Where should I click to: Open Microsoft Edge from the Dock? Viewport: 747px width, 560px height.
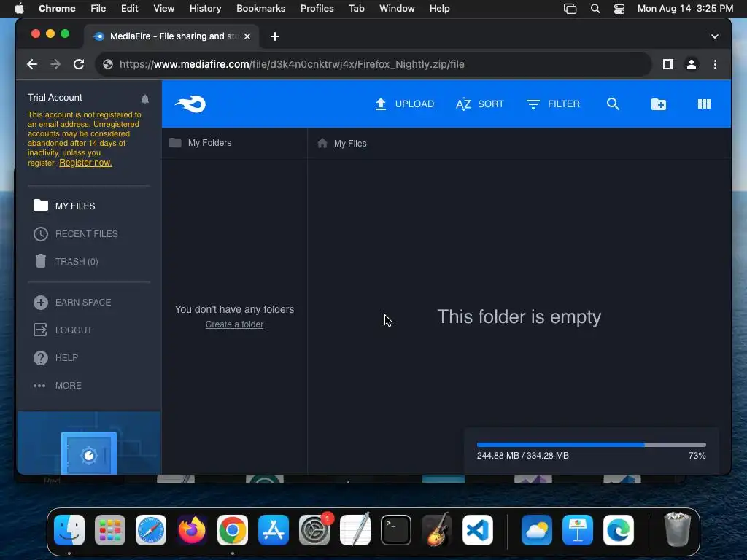pos(619,530)
